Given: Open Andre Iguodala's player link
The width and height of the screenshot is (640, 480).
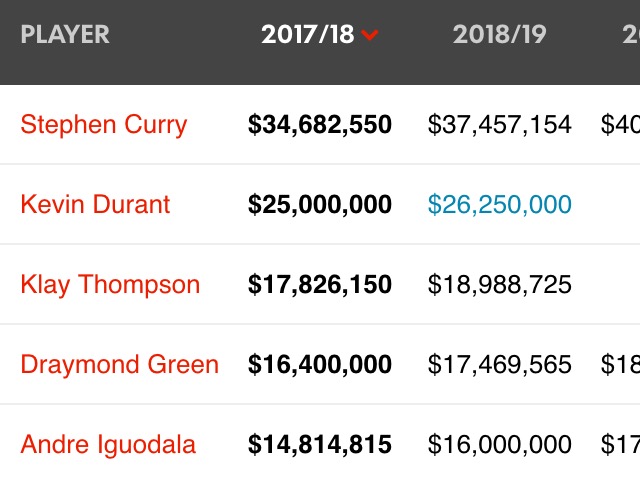Looking at the screenshot, I should (x=108, y=445).
